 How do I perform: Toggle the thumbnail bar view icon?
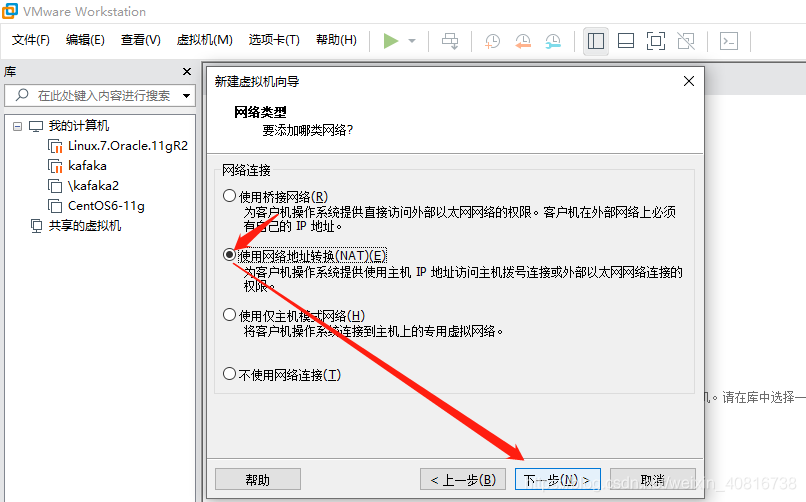click(x=626, y=41)
